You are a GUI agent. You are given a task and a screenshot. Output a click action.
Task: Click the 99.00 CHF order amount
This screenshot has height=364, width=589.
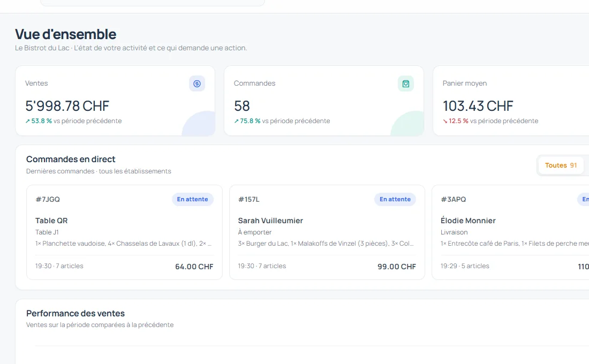[x=397, y=267]
